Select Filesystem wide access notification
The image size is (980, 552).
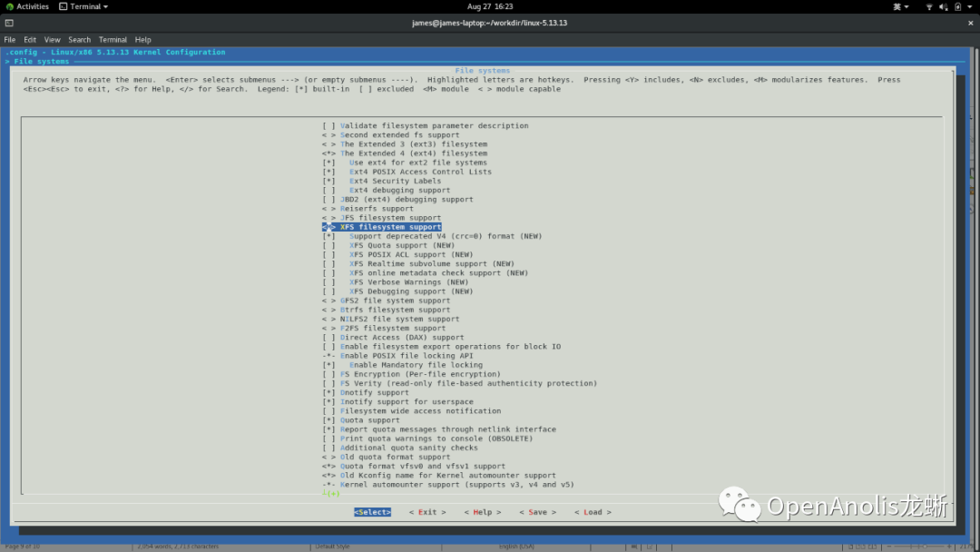(411, 410)
